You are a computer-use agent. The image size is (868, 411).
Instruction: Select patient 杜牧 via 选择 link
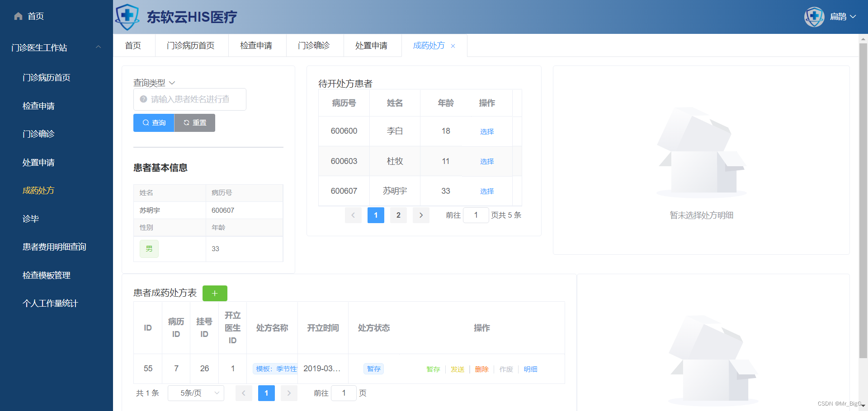point(487,161)
